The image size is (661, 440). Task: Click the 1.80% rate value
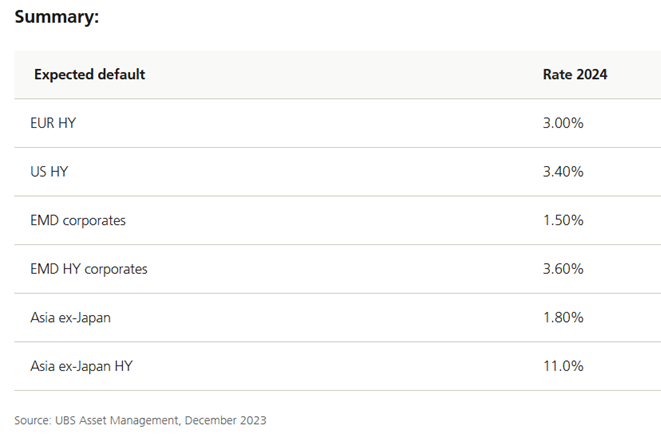point(563,318)
